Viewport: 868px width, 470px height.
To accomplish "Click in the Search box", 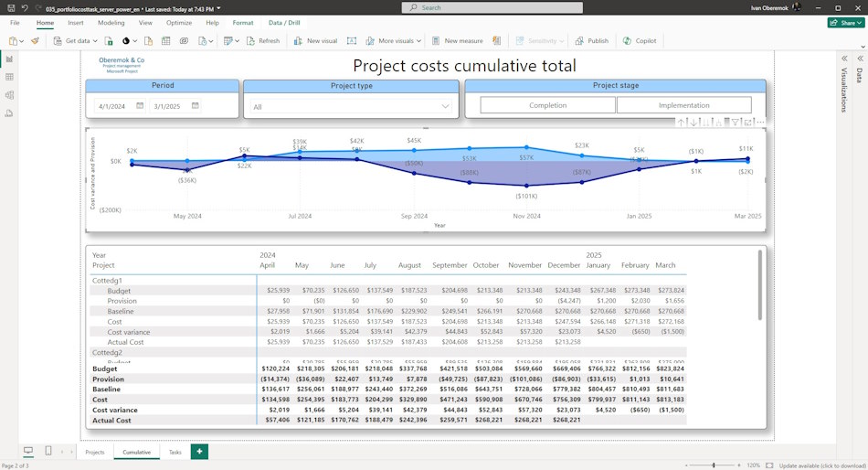I will 492,7.
